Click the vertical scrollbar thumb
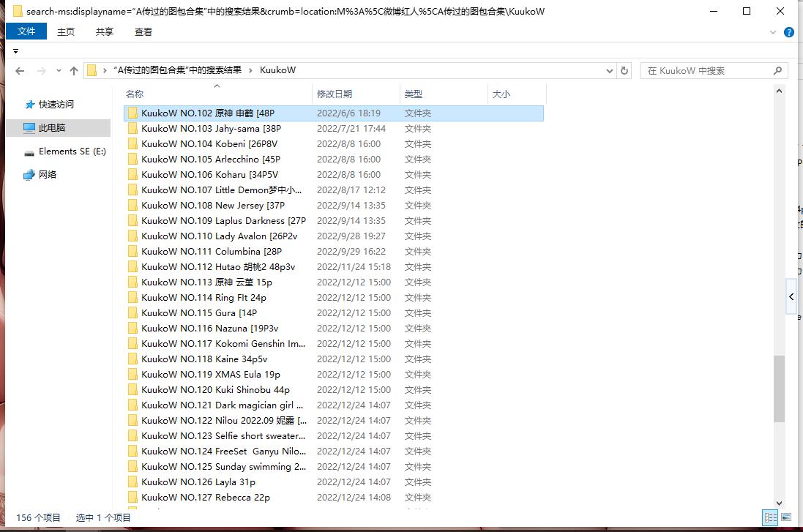Screen dimensions: 803x532 tap(779, 388)
